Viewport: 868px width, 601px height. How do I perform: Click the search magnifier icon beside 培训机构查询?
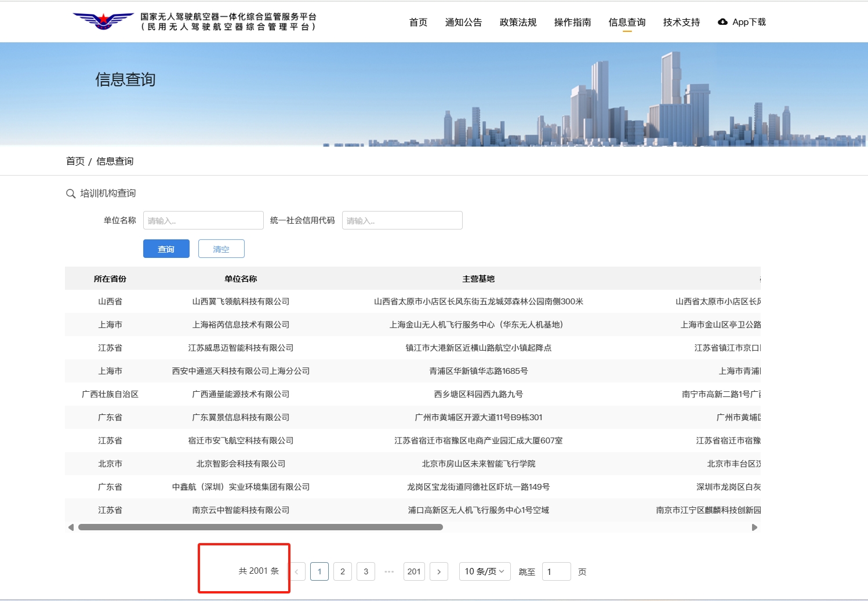pyautogui.click(x=71, y=194)
